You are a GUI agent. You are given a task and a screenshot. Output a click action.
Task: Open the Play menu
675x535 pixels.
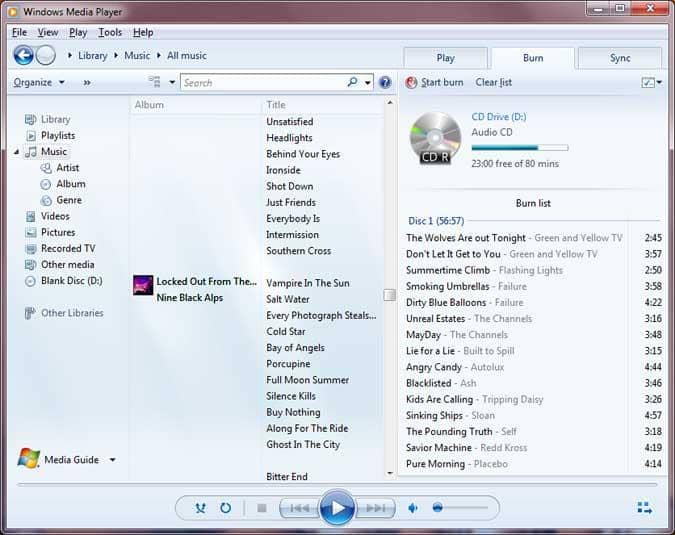78,32
